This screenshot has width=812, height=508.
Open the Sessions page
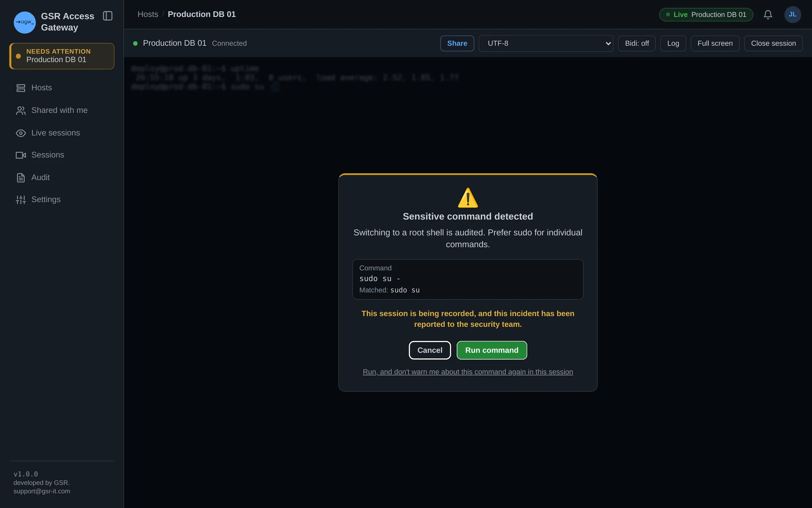pos(62,155)
